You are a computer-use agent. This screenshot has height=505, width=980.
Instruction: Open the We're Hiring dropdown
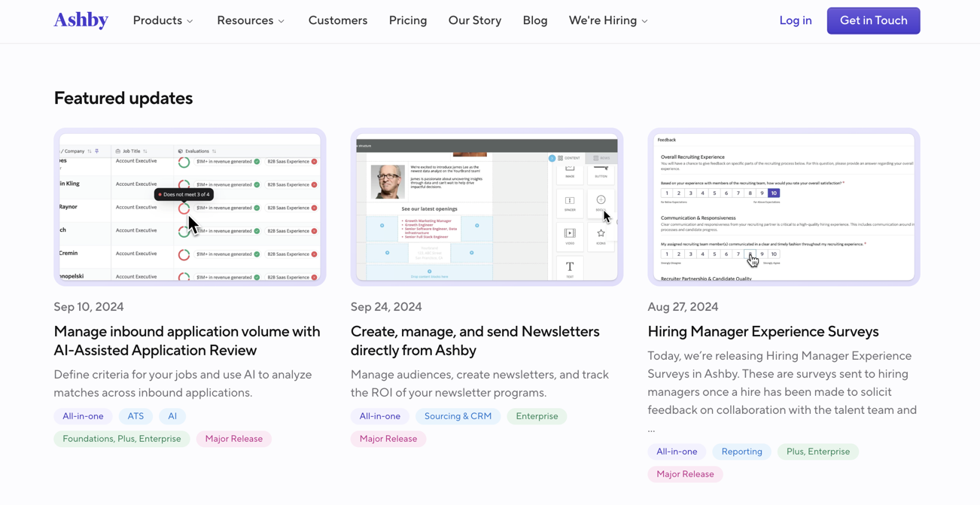608,20
